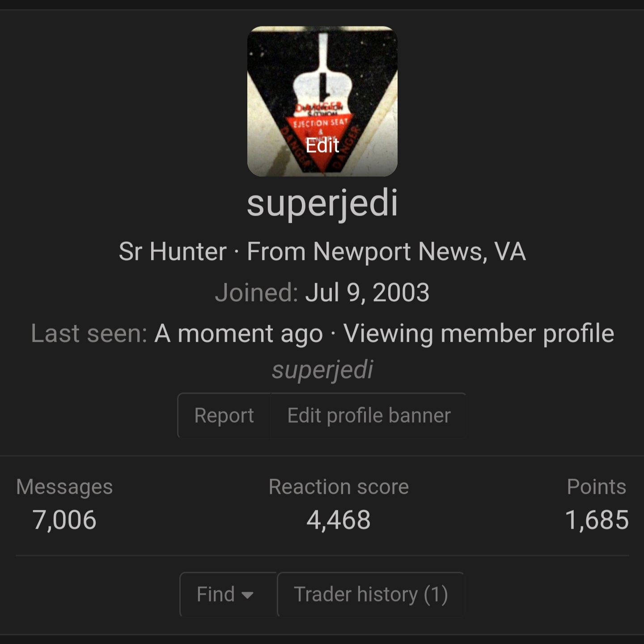Click the guitar avatar image
The image size is (644, 644).
point(322,101)
